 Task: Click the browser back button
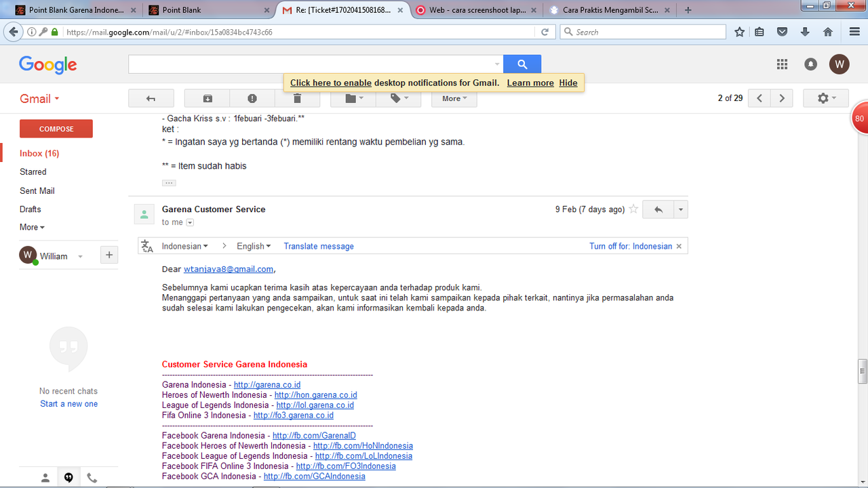point(14,32)
